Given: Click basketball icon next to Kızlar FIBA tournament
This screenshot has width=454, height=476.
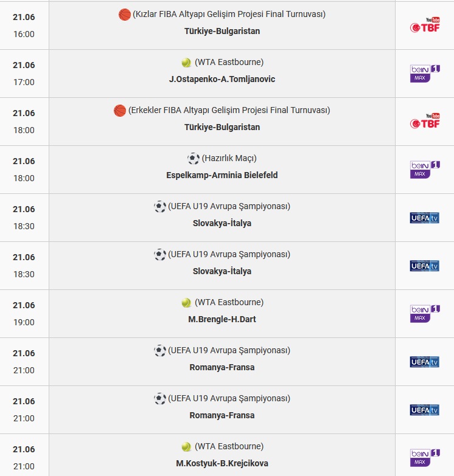Looking at the screenshot, I should [125, 15].
